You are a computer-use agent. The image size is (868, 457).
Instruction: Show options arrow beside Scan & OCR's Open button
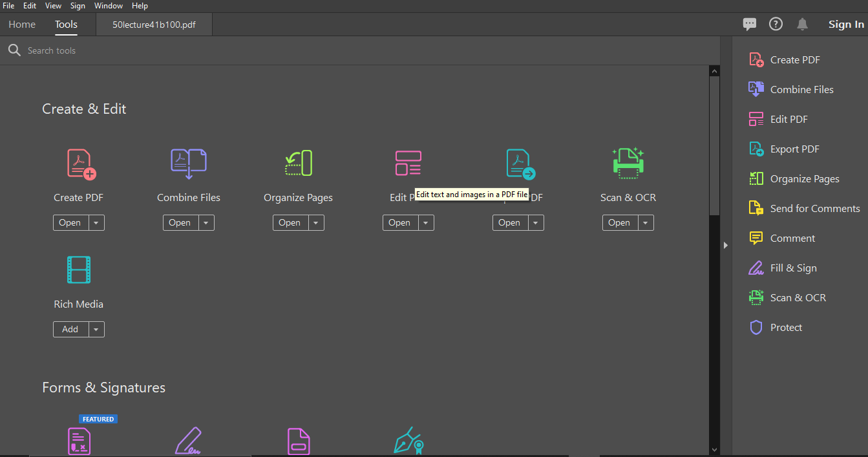point(645,222)
